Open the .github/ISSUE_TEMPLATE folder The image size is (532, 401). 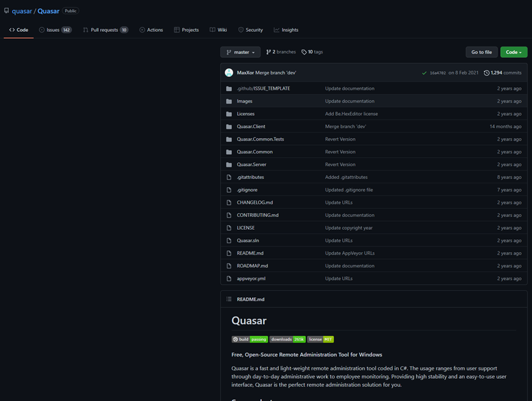tap(263, 88)
